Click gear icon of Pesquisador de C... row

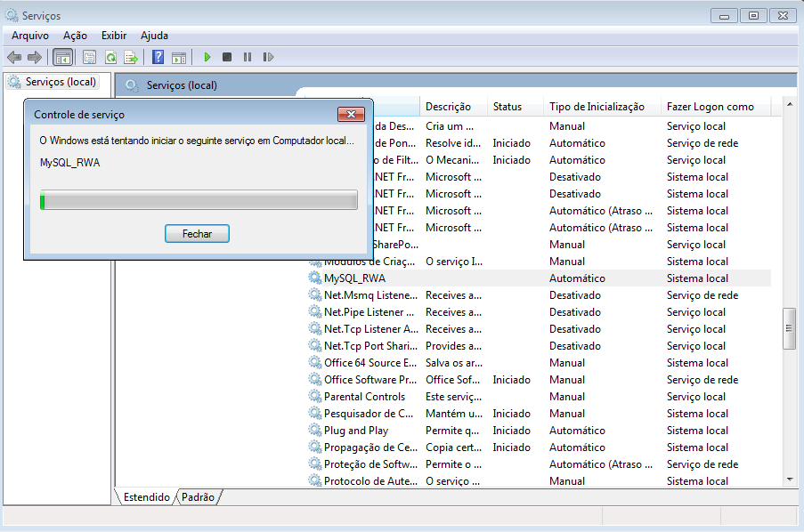point(314,413)
